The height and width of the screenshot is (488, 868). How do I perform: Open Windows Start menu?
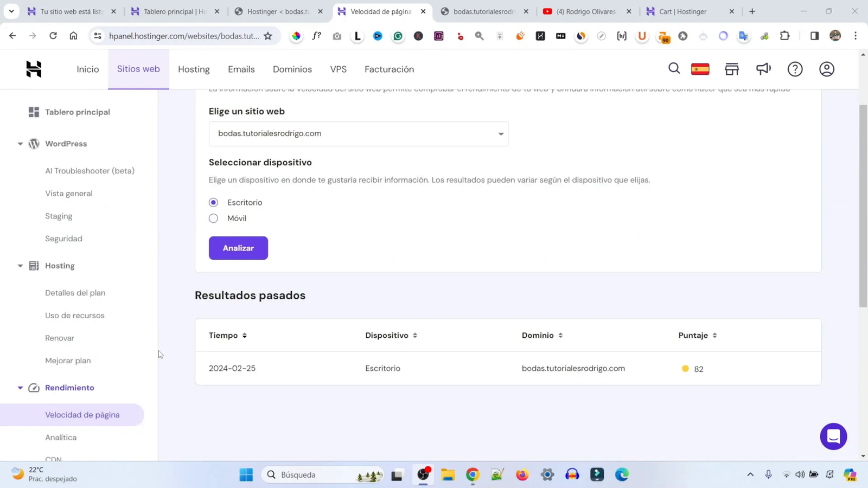pos(246,474)
